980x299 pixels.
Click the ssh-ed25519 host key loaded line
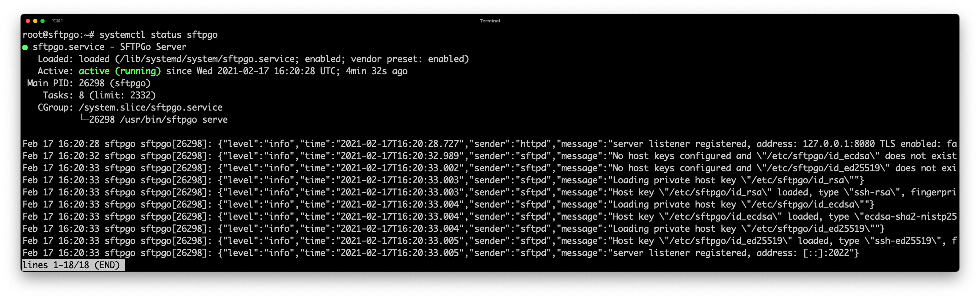coord(490,241)
